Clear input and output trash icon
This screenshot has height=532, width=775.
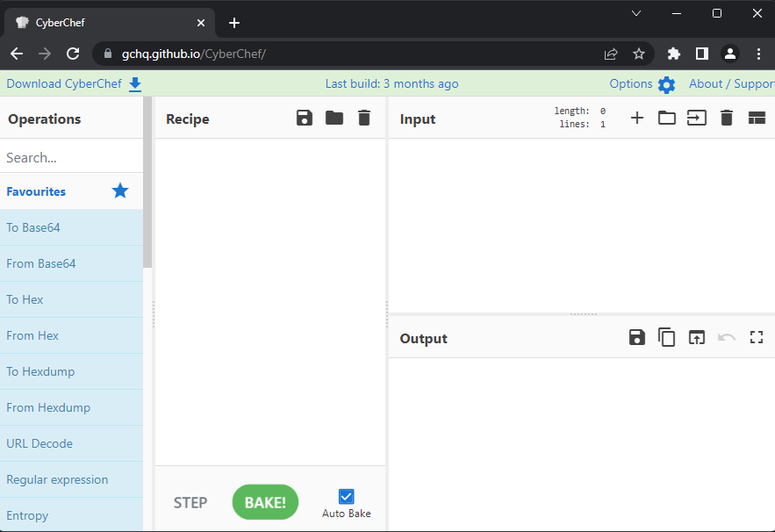727,119
